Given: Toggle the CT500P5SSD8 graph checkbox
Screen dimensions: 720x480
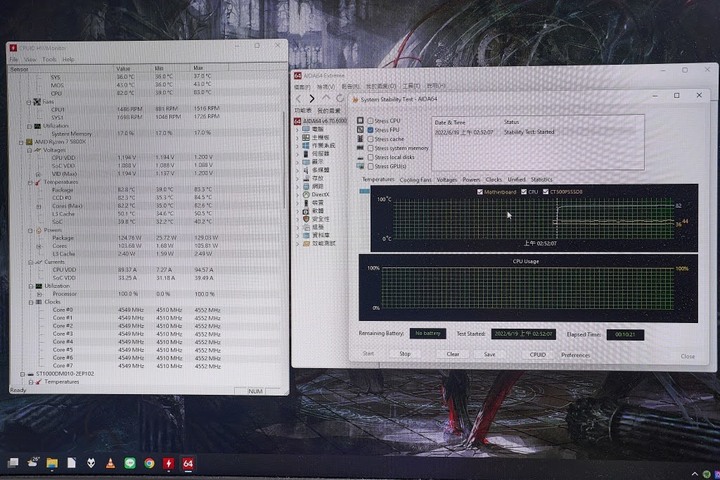Looking at the screenshot, I should click(x=546, y=192).
